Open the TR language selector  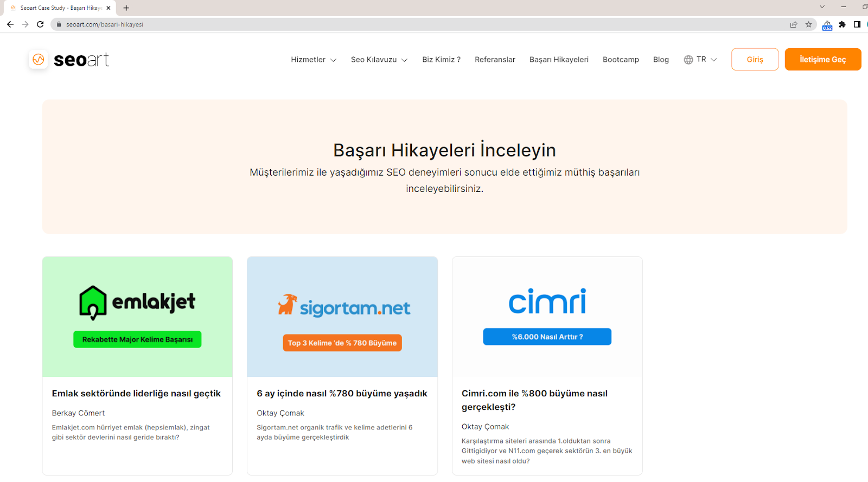(x=700, y=60)
